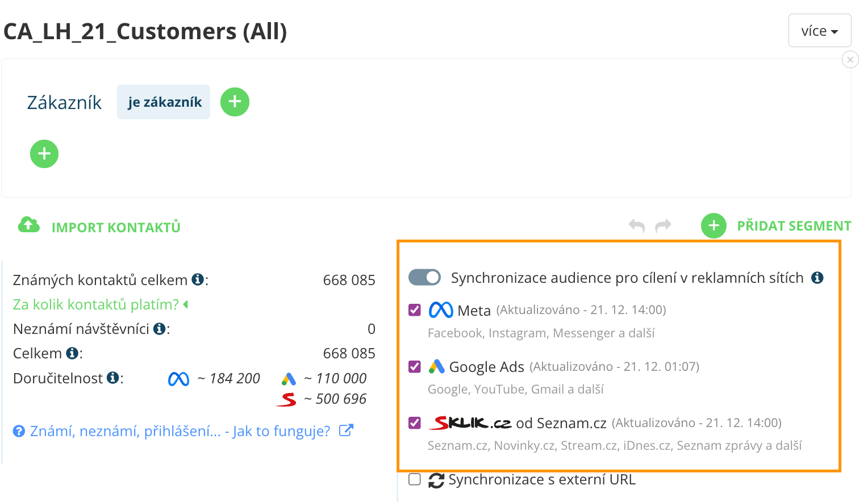Screen dimensions: 868x502
Task: Click the cloud upload import icon
Action: [x=29, y=225]
